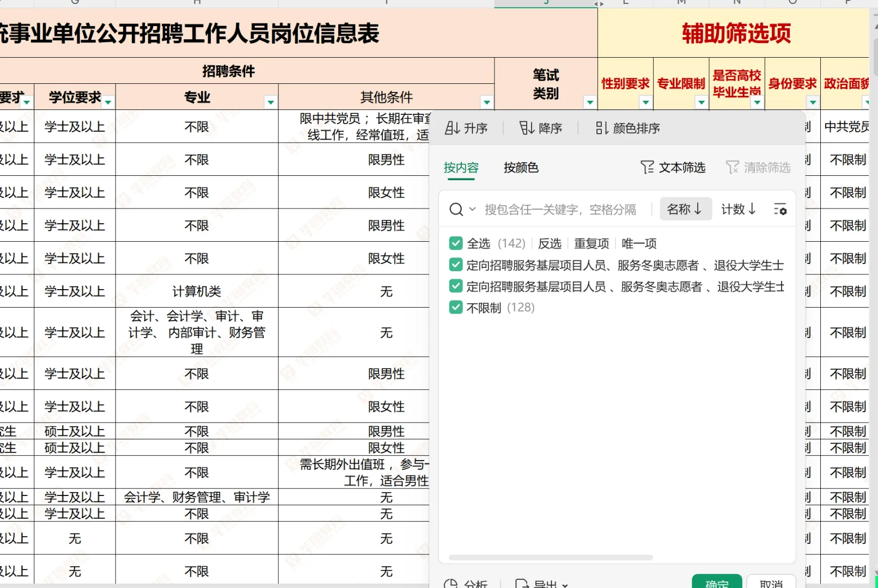
Task: Select 计算机类 cell
Action: tap(197, 291)
